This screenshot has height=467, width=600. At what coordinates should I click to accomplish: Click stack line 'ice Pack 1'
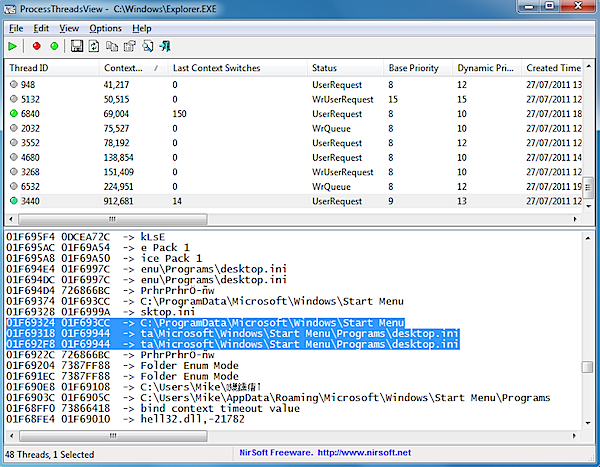(x=104, y=258)
